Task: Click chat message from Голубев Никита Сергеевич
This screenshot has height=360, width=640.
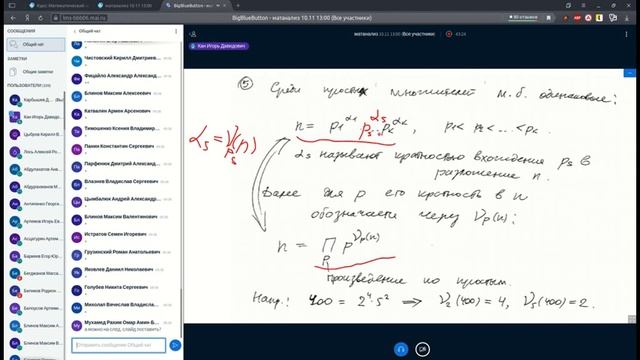Action: point(122,289)
